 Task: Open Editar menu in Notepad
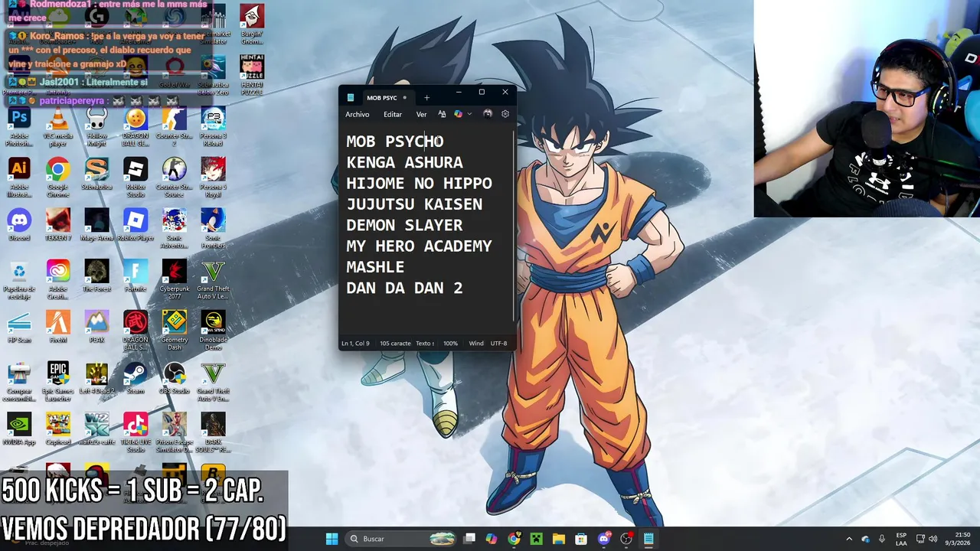(x=393, y=114)
